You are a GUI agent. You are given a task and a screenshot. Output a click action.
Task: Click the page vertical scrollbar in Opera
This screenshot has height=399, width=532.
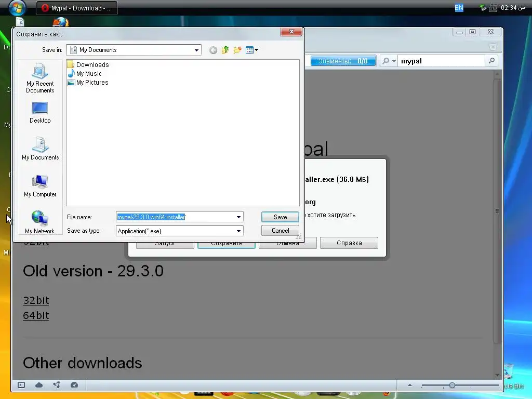[497, 210]
